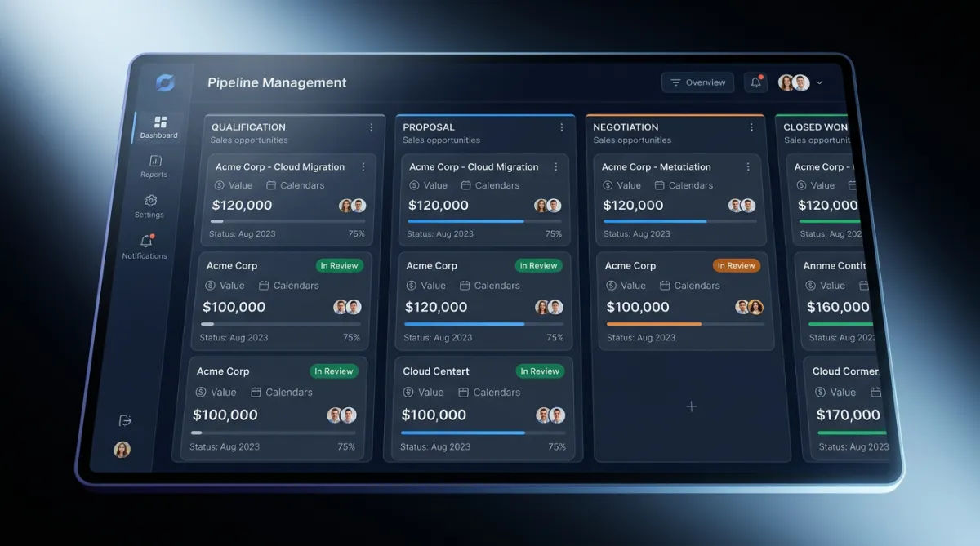This screenshot has width=980, height=546.
Task: Click Calendars icon on Cloud Centert card
Action: pyautogui.click(x=463, y=393)
